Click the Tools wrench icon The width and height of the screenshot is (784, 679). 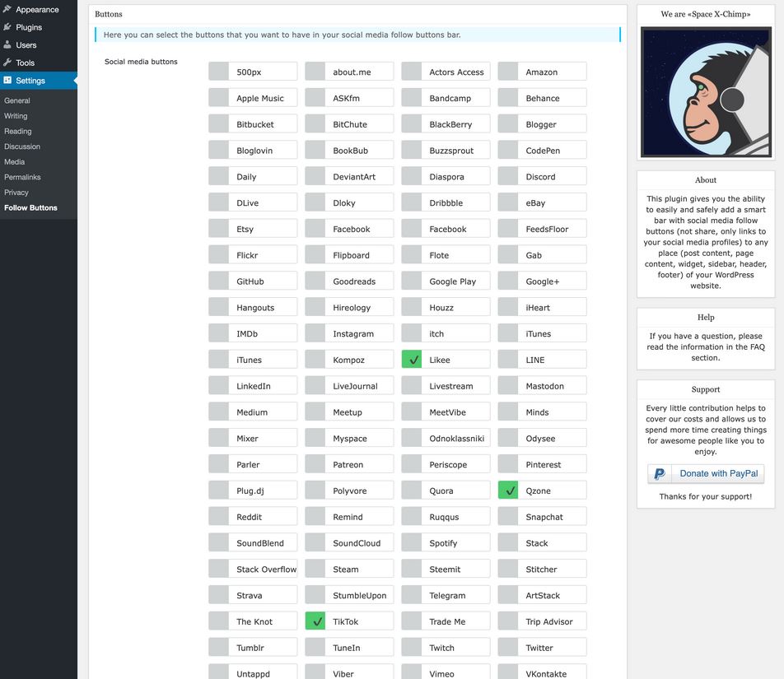click(x=7, y=63)
